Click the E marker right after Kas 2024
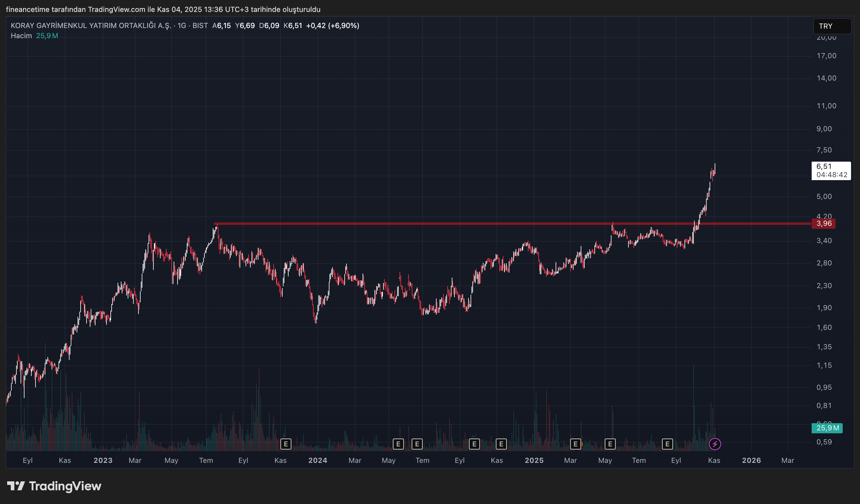Viewport: 860px width, 504px height. click(x=501, y=444)
